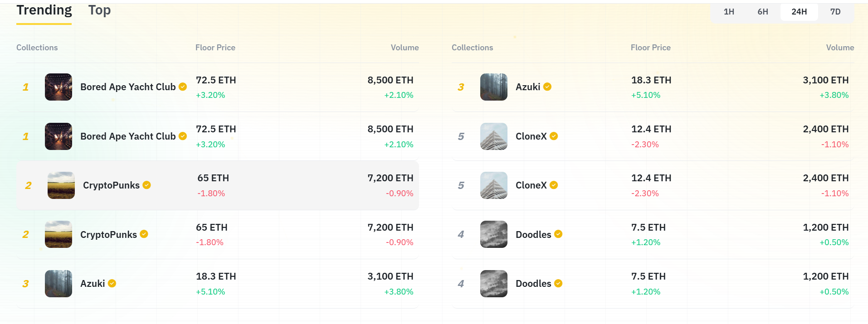
Task: Open the highlighted CryptoPunks row thumbnail
Action: [x=61, y=185]
